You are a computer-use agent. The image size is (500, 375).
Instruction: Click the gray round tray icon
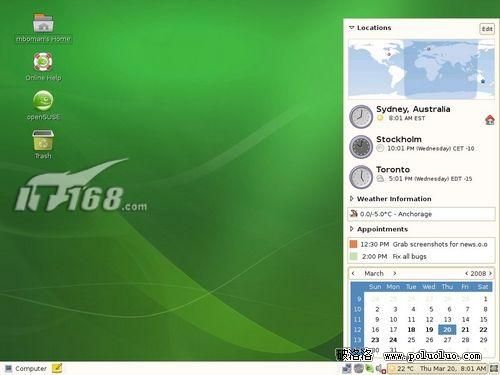(358, 369)
